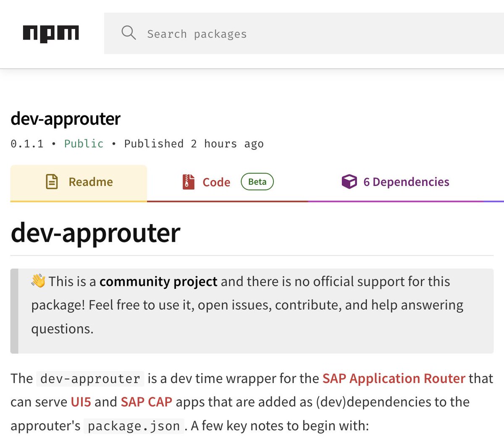Click the waving hand emoji
This screenshot has height=445, width=504.
coord(38,281)
